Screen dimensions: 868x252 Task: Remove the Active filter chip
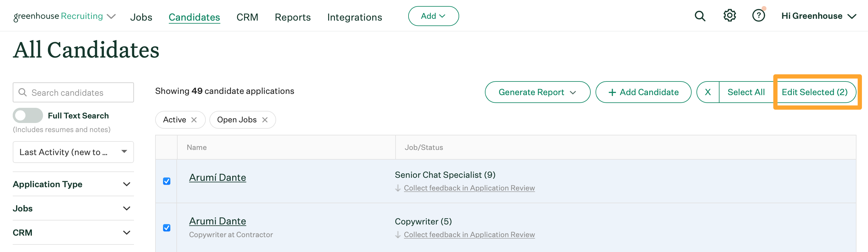pyautogui.click(x=194, y=120)
